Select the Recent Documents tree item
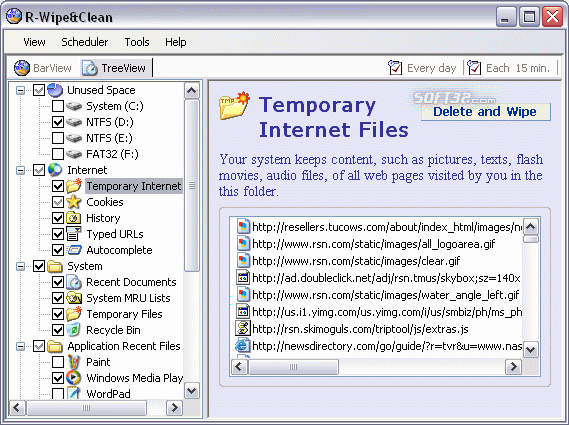Image resolution: width=569 pixels, height=425 pixels. [x=131, y=282]
